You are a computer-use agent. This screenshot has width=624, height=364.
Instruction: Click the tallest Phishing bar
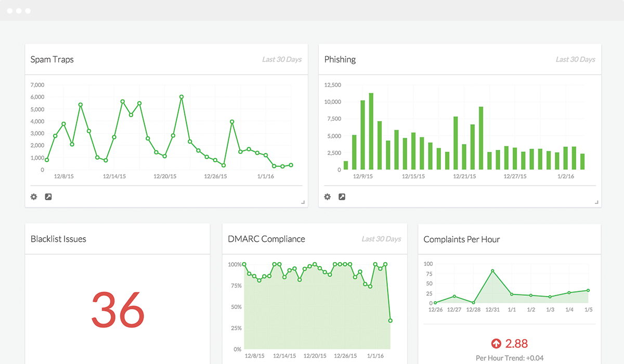(x=371, y=132)
